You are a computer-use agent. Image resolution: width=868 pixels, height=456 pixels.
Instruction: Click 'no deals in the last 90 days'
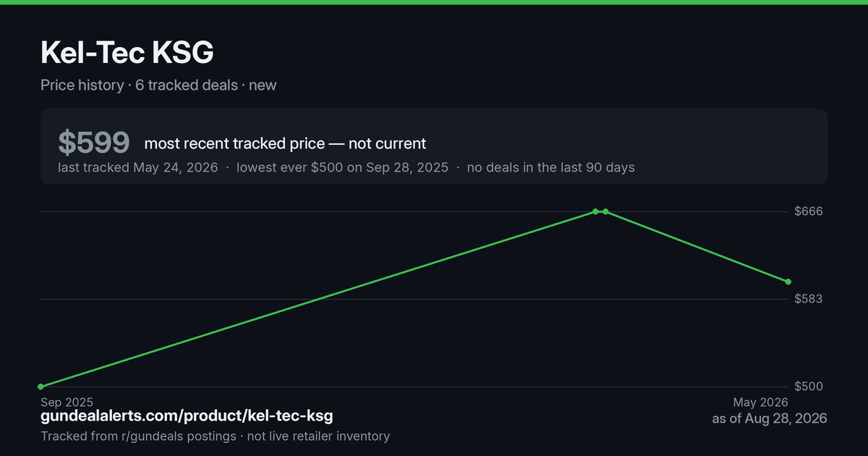click(x=550, y=167)
